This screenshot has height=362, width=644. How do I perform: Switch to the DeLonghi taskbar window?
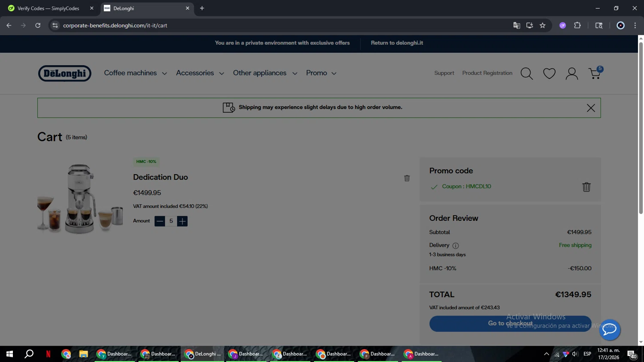pos(203,354)
